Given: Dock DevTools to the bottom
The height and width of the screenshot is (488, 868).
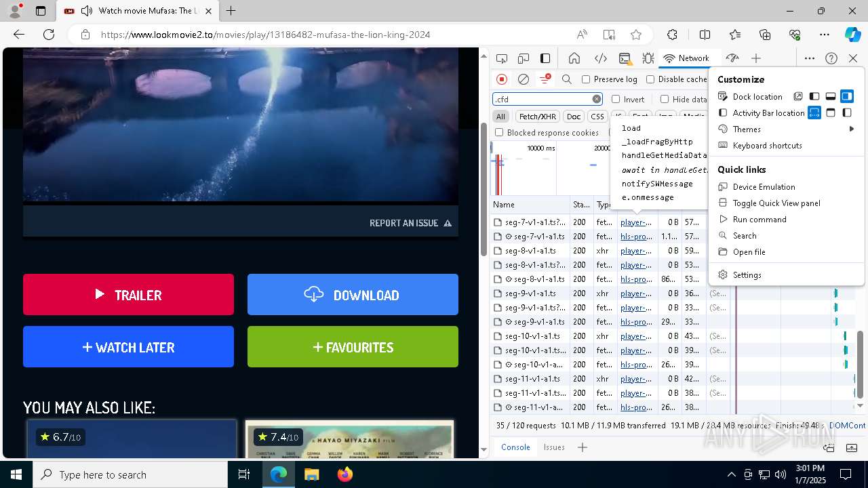Looking at the screenshot, I should (831, 96).
